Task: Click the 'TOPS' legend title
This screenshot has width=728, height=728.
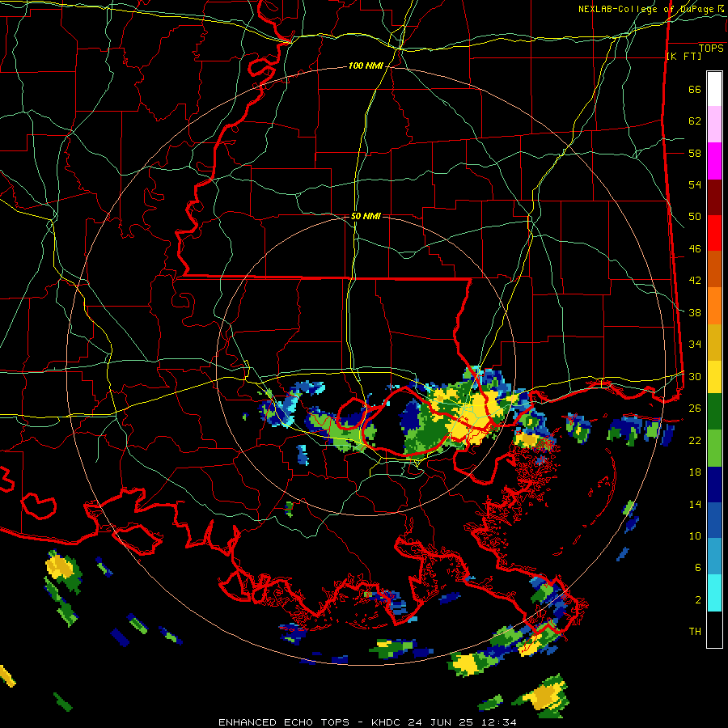Action: pos(711,49)
